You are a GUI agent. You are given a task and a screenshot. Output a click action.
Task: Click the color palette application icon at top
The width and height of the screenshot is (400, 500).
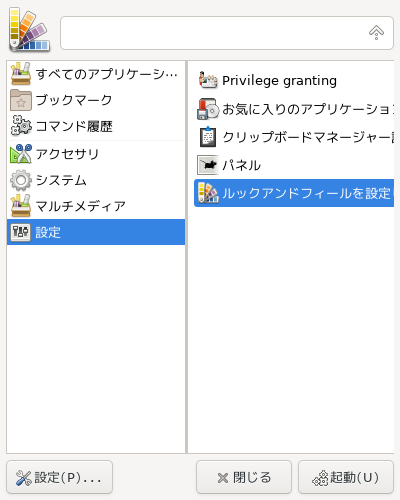click(29, 30)
